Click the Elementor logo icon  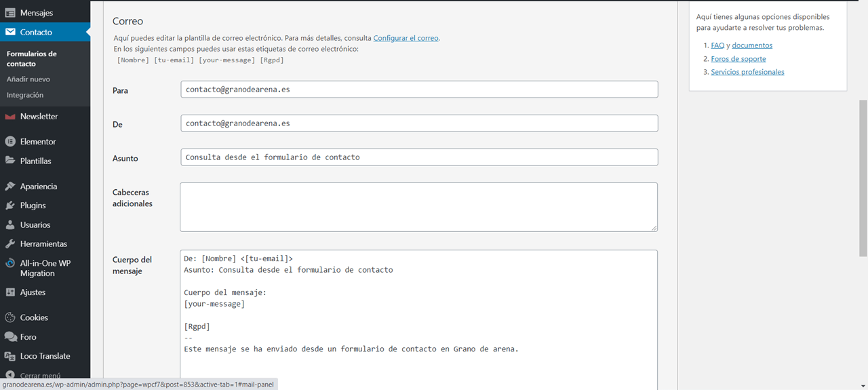click(x=10, y=142)
